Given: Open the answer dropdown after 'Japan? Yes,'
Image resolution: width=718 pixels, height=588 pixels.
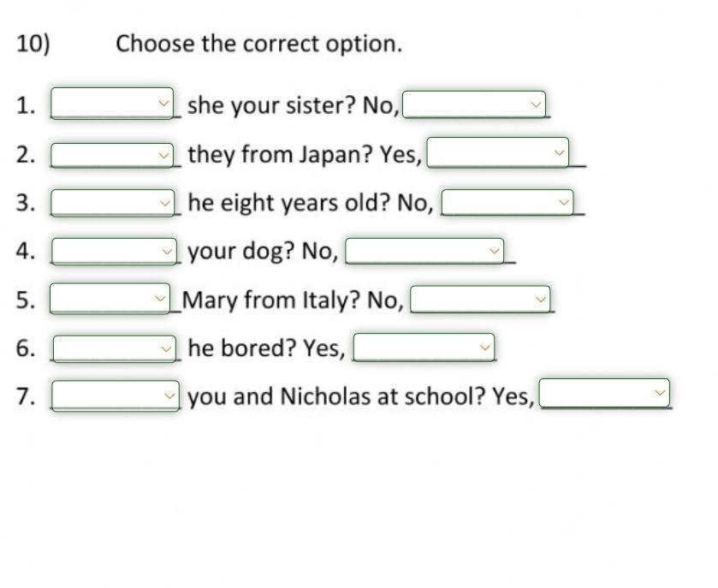Looking at the screenshot, I should pyautogui.click(x=498, y=152).
